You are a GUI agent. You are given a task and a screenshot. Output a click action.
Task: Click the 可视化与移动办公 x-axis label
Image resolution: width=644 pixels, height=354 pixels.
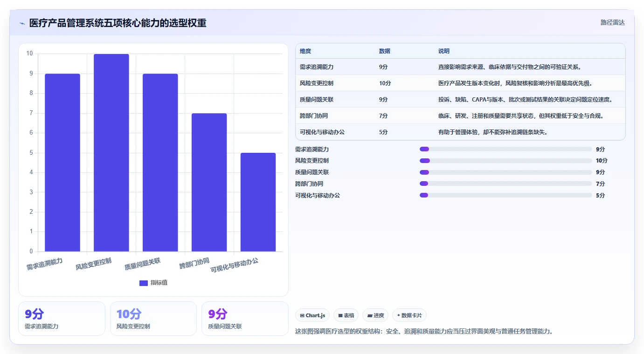point(235,265)
